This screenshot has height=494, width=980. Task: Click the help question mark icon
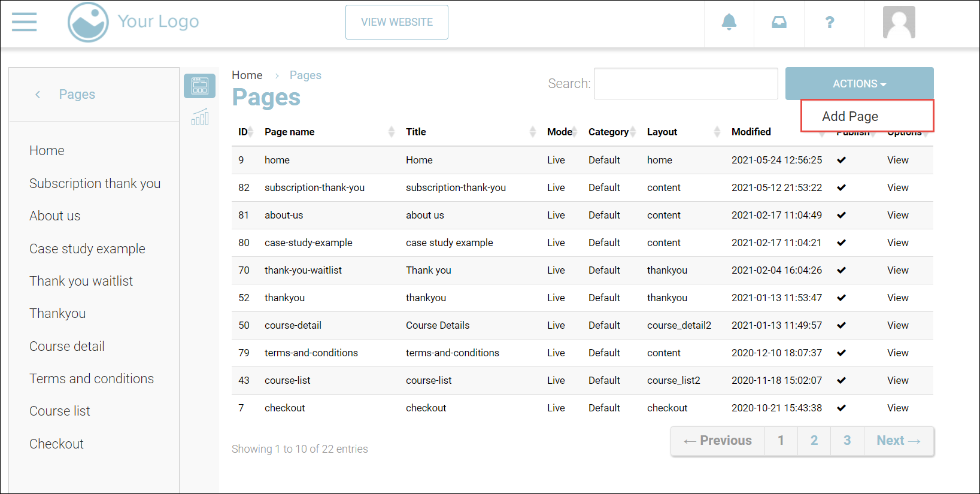coord(829,23)
